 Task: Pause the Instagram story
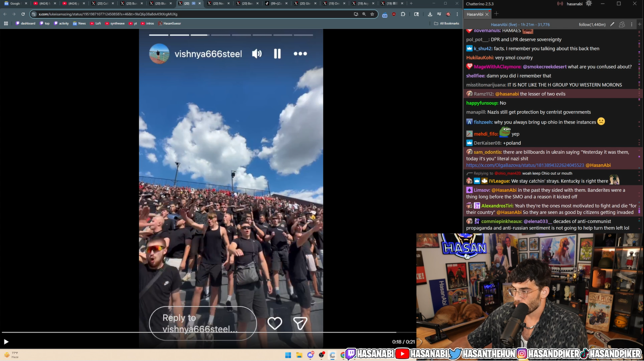277,54
